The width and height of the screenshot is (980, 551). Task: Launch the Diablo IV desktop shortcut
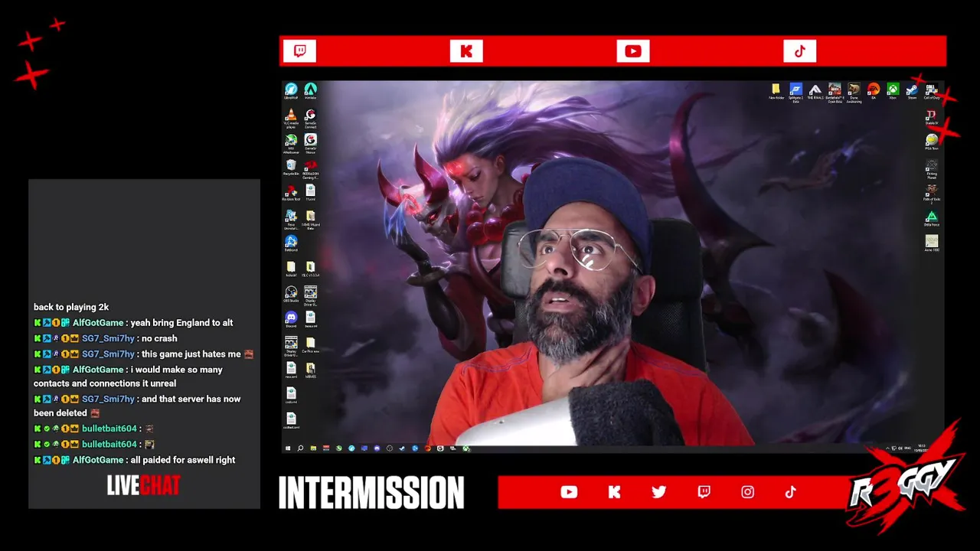click(932, 118)
